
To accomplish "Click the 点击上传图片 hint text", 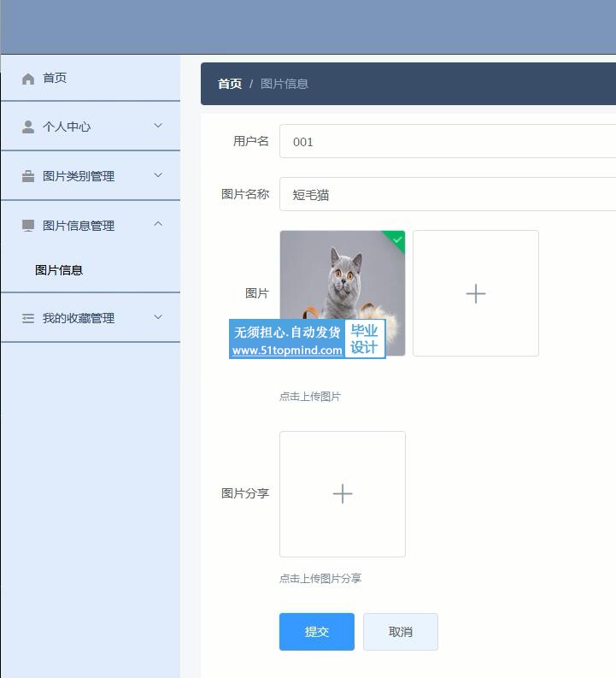I will click(x=310, y=397).
